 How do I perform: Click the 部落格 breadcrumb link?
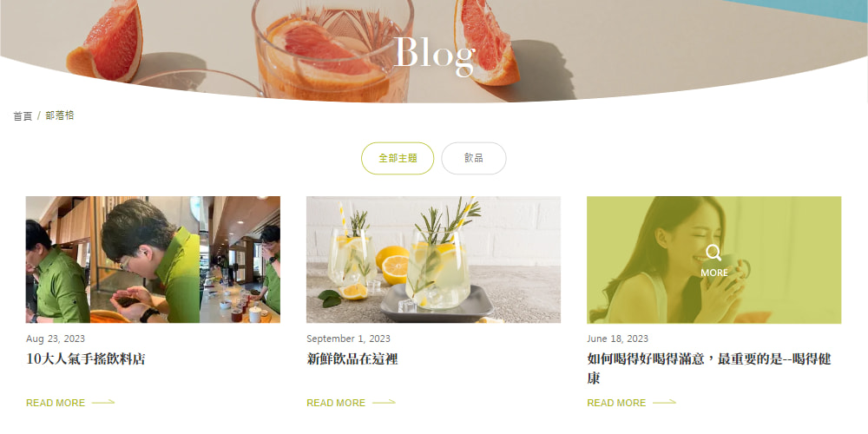(60, 115)
